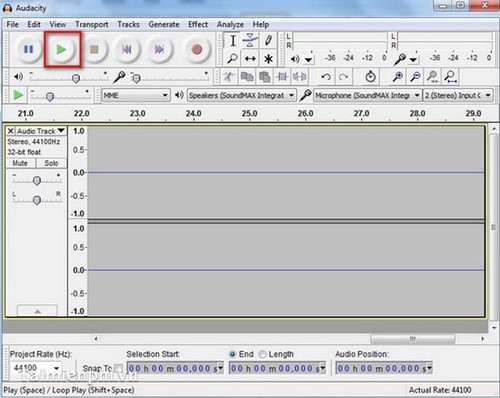
Task: Skip to Start of the track
Action: 127,50
